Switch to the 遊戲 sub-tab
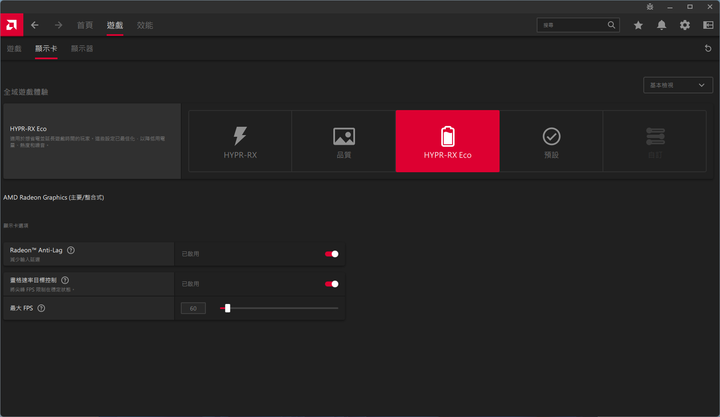Screen dimensions: 720x417 tap(14, 48)
